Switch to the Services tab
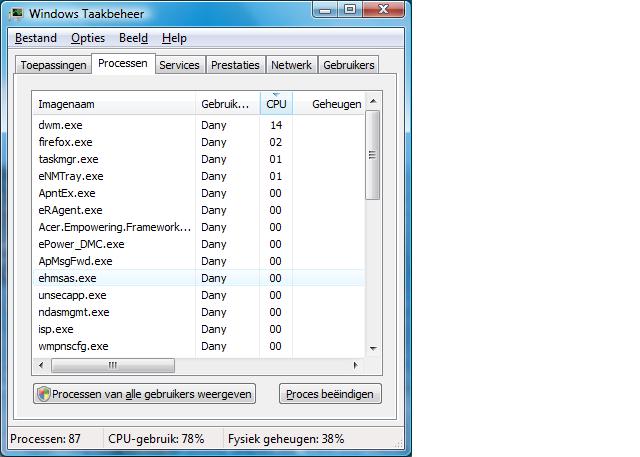 pos(180,65)
